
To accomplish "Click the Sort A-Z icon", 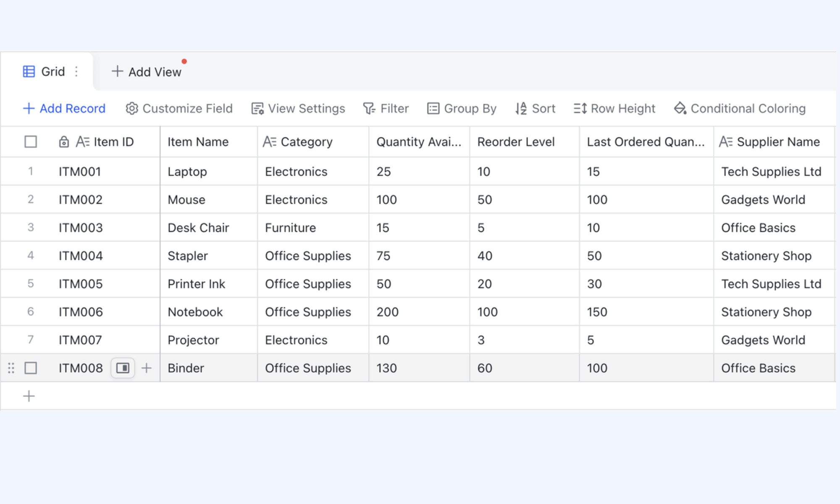I will point(521,109).
